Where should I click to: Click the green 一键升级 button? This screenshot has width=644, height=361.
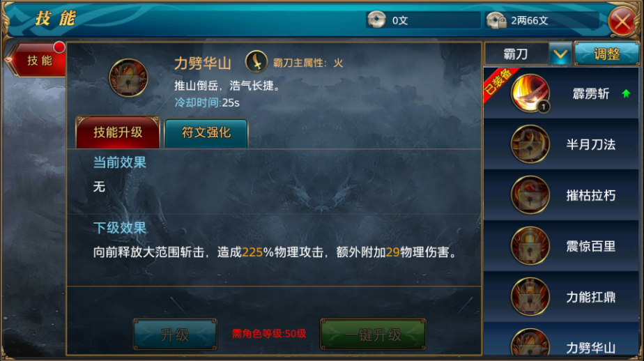[373, 335]
